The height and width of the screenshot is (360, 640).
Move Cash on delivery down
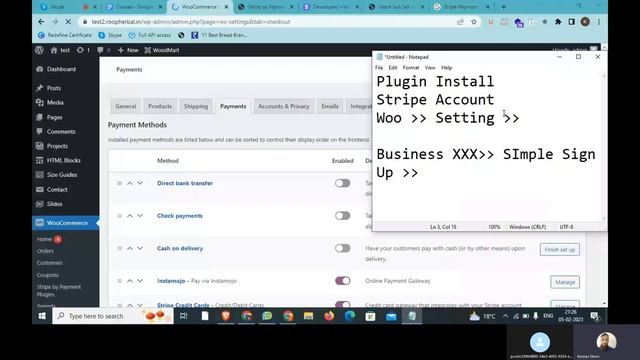pyautogui.click(x=140, y=248)
